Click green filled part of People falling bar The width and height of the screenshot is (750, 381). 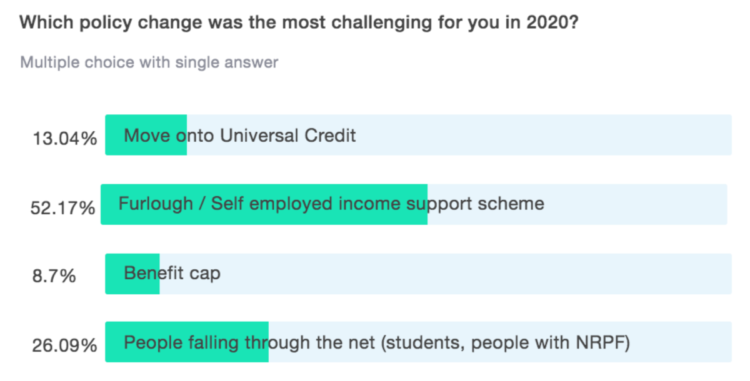pos(187,342)
